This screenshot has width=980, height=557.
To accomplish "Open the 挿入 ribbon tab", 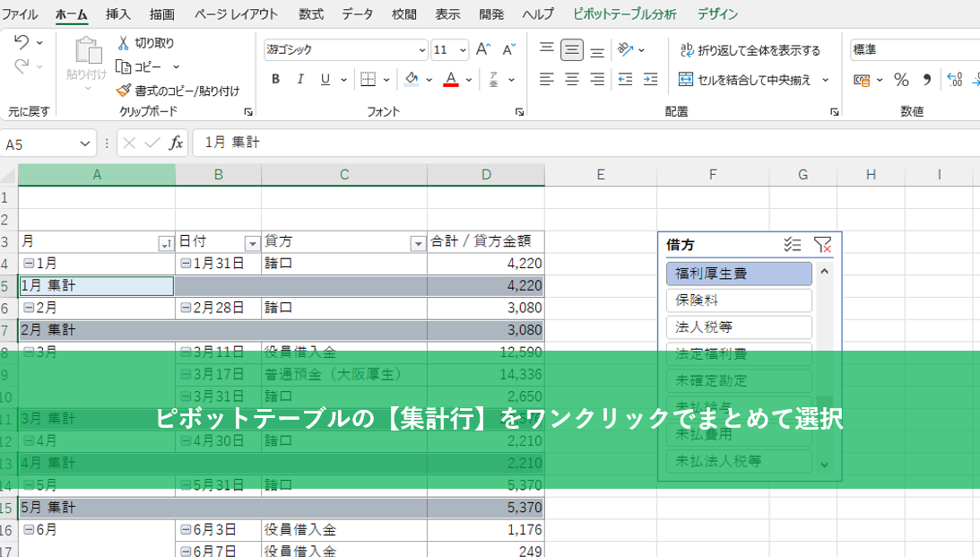I will pos(117,14).
